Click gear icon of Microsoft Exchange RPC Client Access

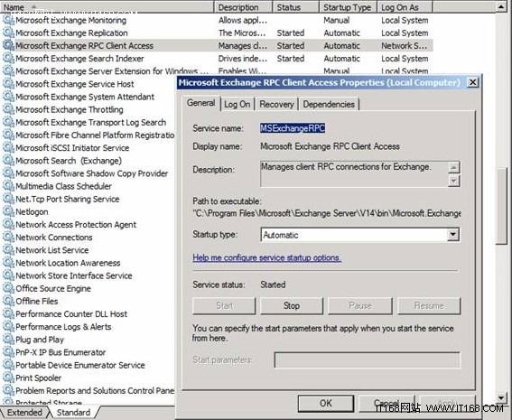(8, 45)
